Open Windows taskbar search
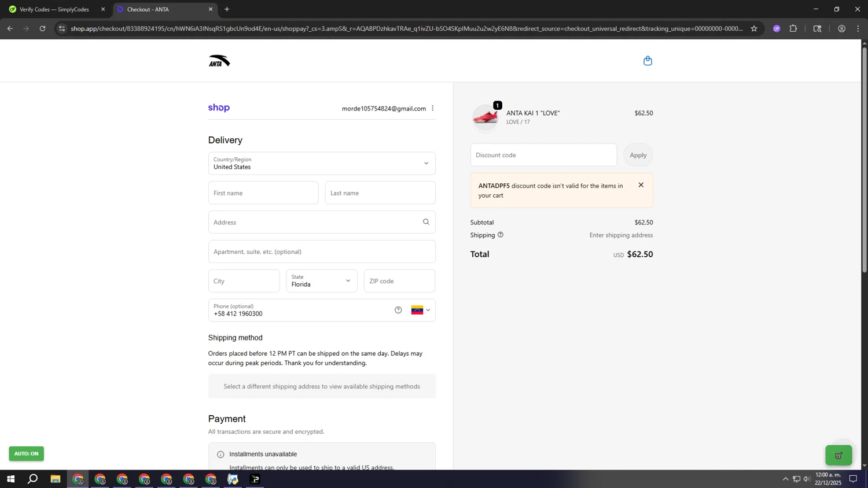This screenshot has height=488, width=868. (33, 479)
